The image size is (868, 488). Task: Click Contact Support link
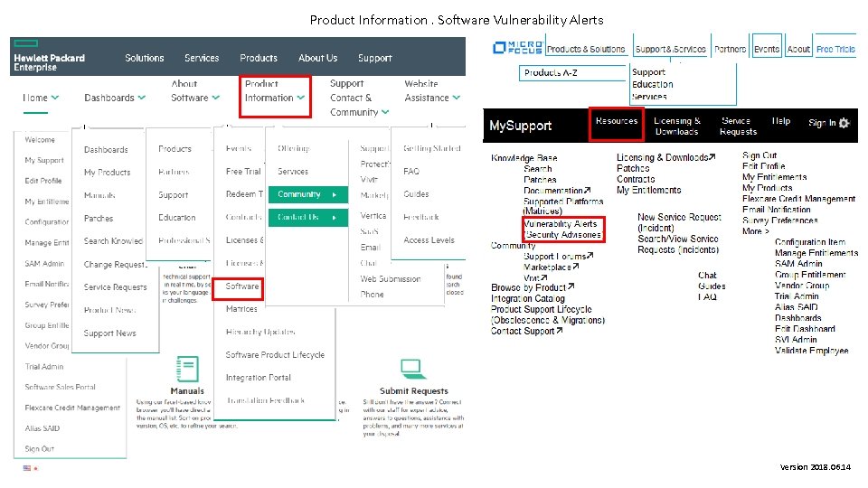[x=526, y=331]
